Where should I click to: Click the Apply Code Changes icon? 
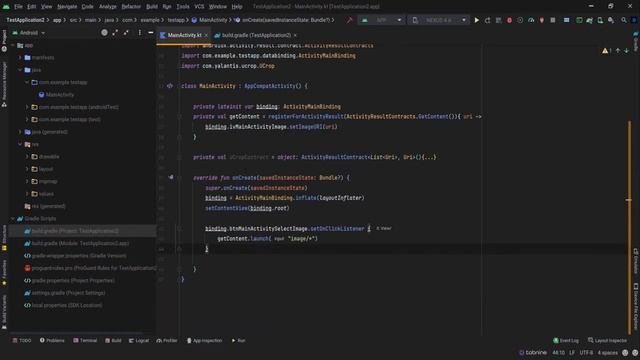(x=498, y=20)
